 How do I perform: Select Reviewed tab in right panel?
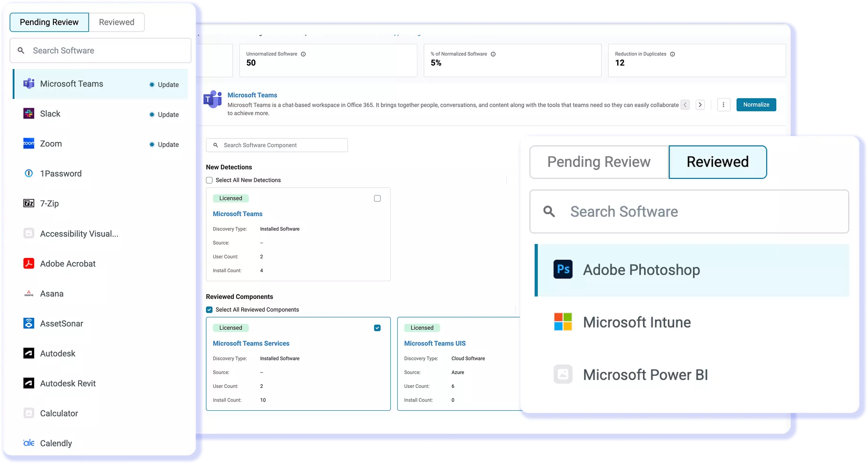tap(718, 162)
